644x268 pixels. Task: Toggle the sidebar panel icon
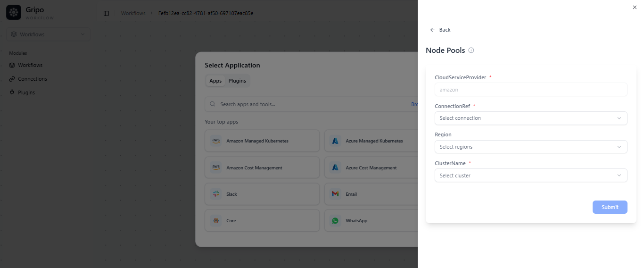pyautogui.click(x=106, y=13)
